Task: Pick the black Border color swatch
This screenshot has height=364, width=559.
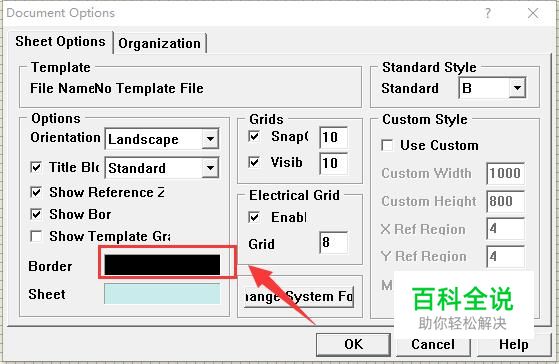Action: [x=162, y=265]
